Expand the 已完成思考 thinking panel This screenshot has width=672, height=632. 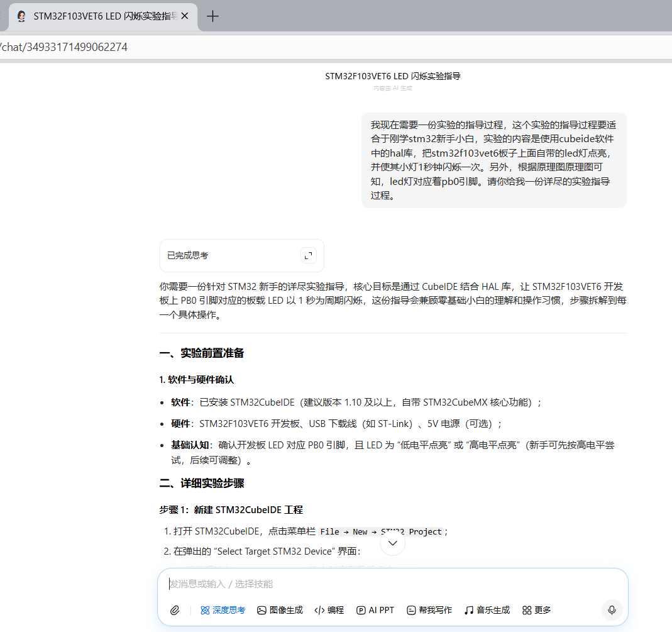(308, 255)
